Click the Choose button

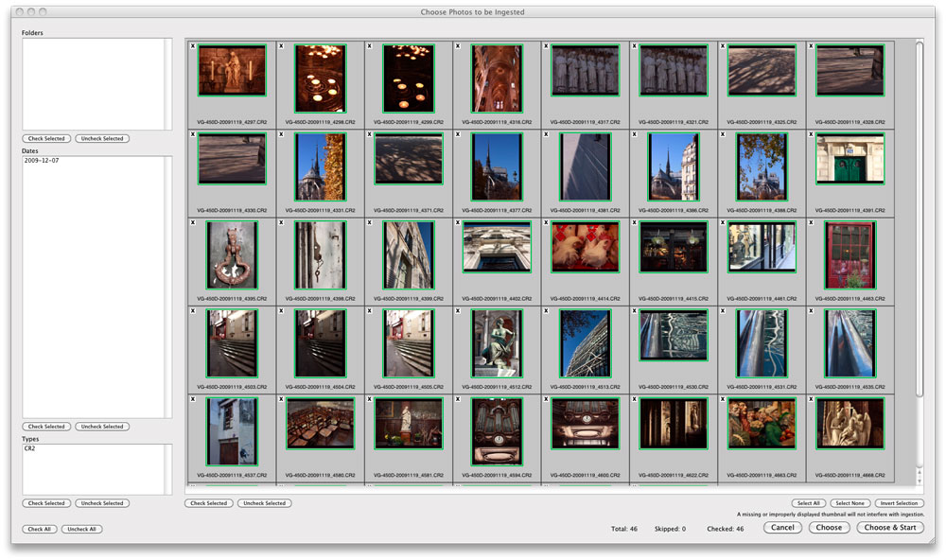(x=829, y=528)
